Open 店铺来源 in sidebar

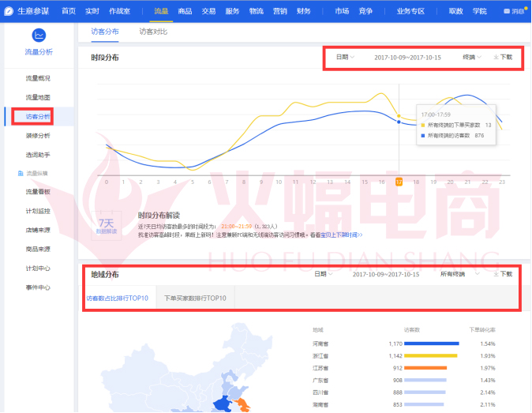38,230
